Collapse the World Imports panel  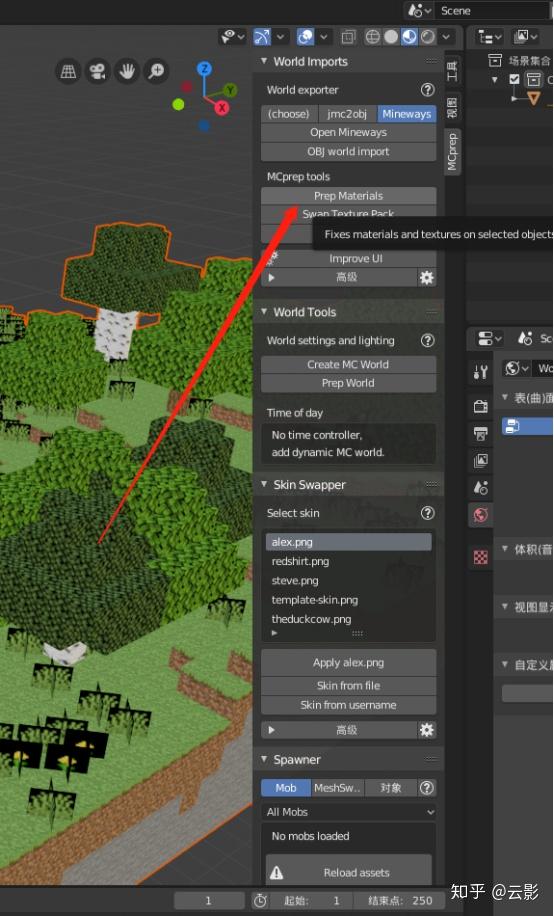click(264, 61)
